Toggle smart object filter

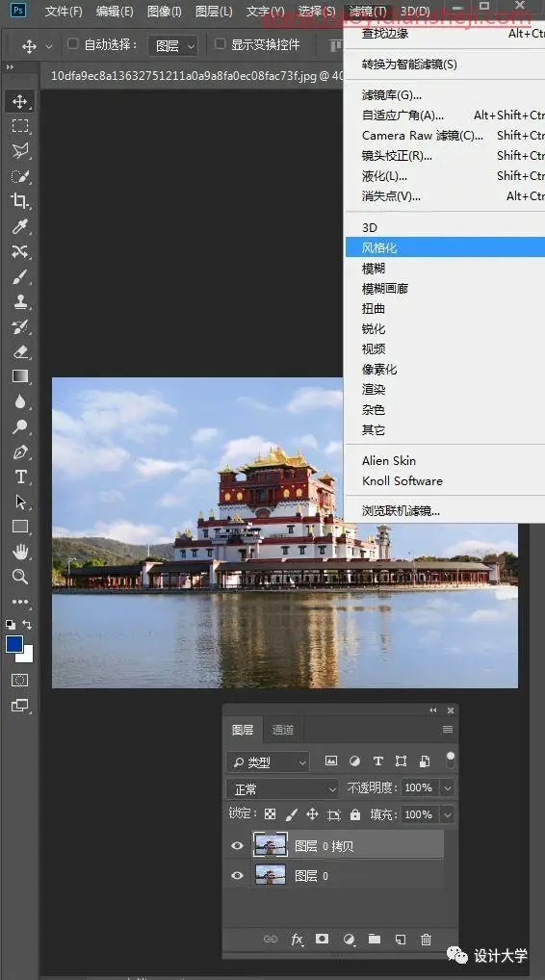tap(425, 761)
